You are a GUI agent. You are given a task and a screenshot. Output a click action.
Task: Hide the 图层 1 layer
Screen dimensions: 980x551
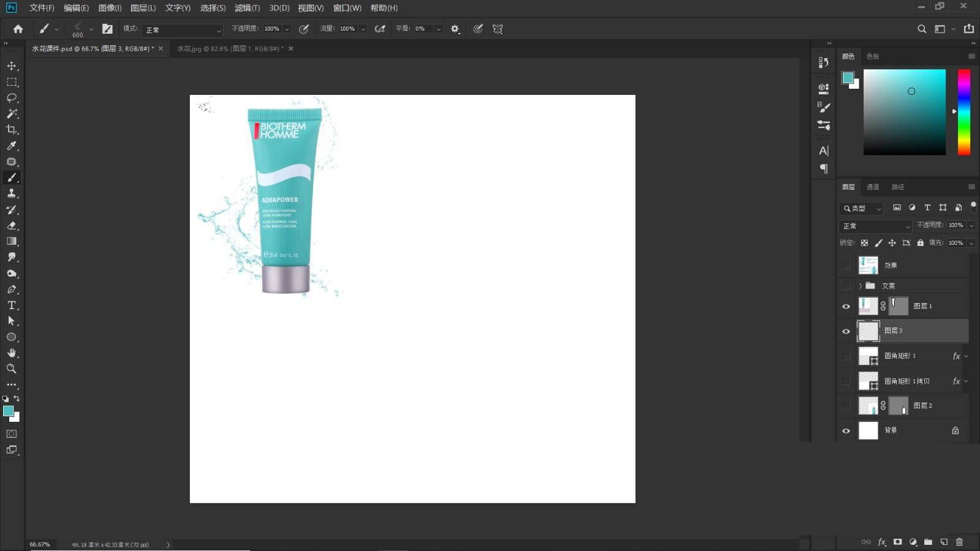[x=846, y=306]
